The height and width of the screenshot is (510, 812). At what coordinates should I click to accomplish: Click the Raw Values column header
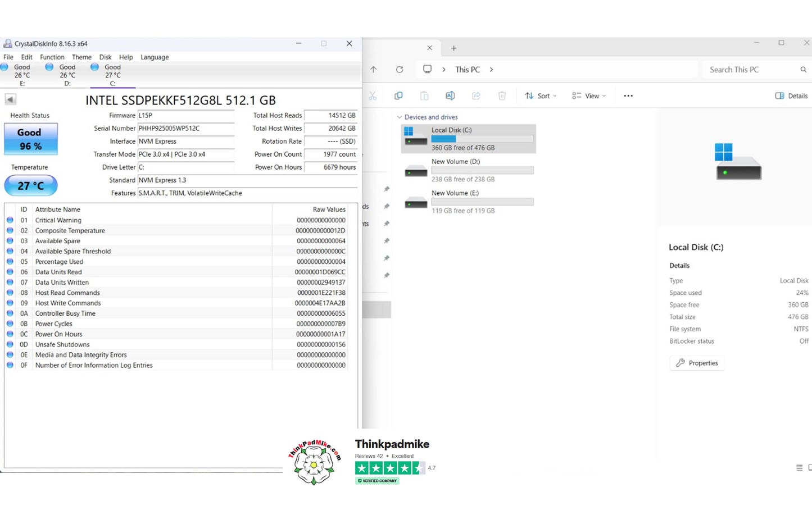(310, 210)
